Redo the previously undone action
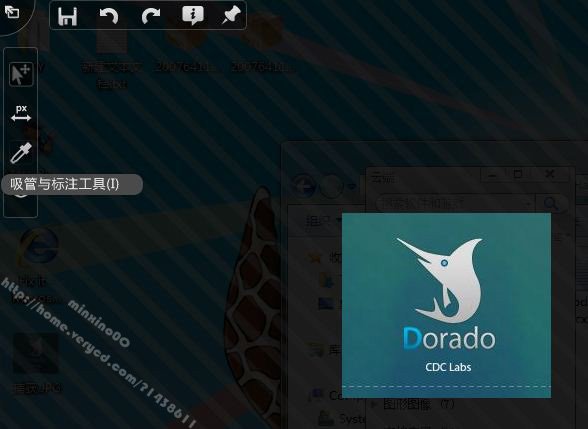The width and height of the screenshot is (588, 429). pos(150,16)
